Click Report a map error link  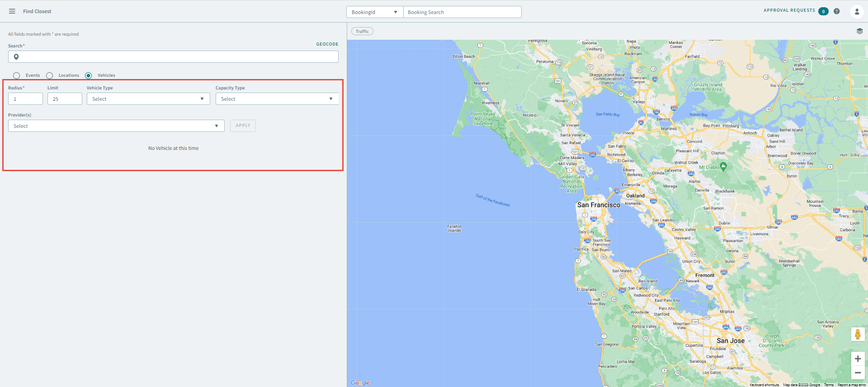click(x=852, y=385)
